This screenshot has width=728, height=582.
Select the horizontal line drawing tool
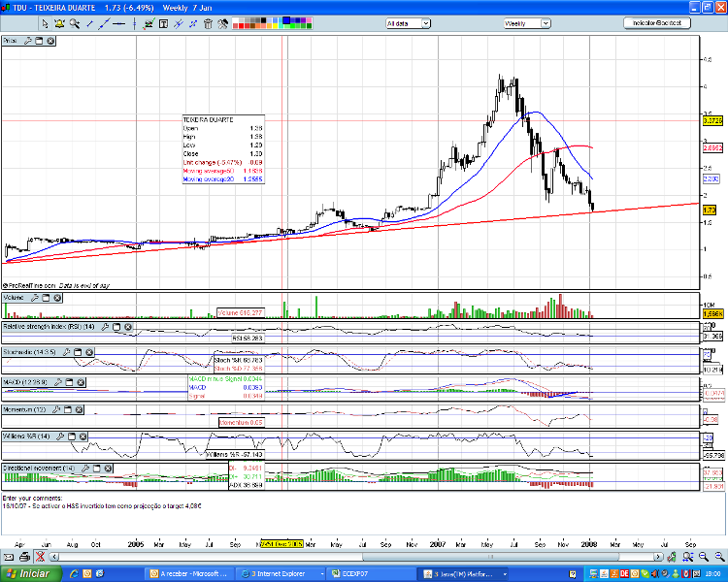pyautogui.click(x=118, y=23)
